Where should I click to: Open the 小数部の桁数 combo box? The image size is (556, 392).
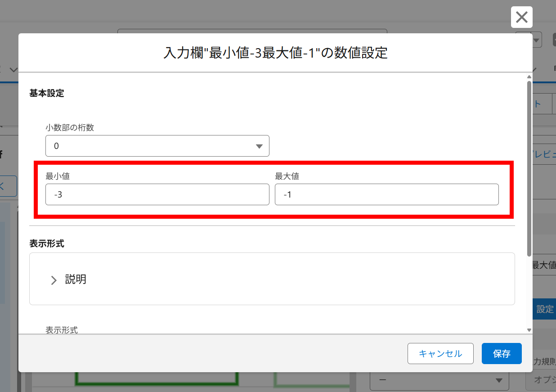tap(157, 146)
